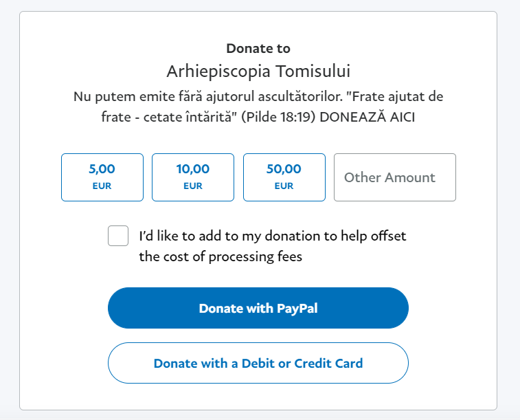Click the "I'd like to add to my donation" label
520x420 pixels.
pyautogui.click(x=272, y=236)
